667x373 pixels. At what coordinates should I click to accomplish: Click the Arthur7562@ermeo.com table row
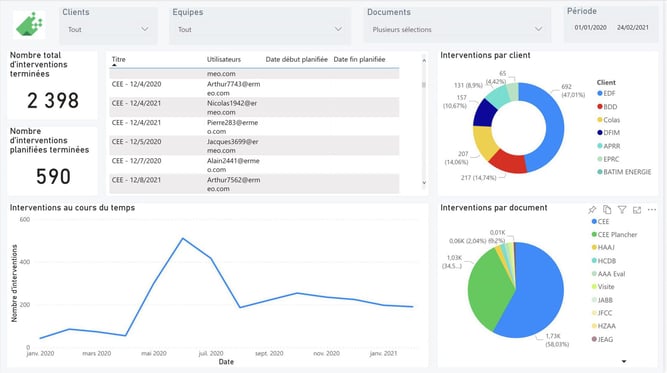[254, 184]
